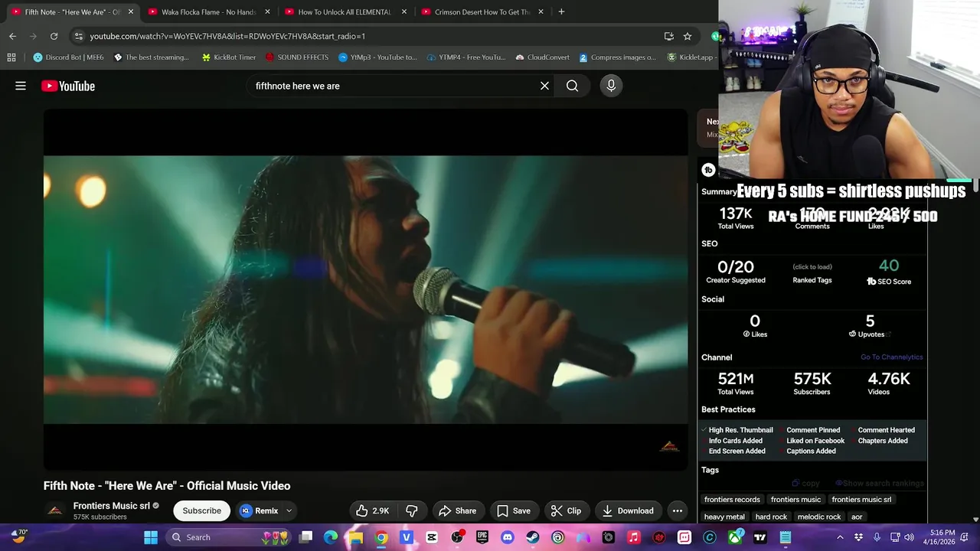Viewport: 980px width, 551px height.
Task: Open Compress images bookmark
Action: (x=617, y=57)
